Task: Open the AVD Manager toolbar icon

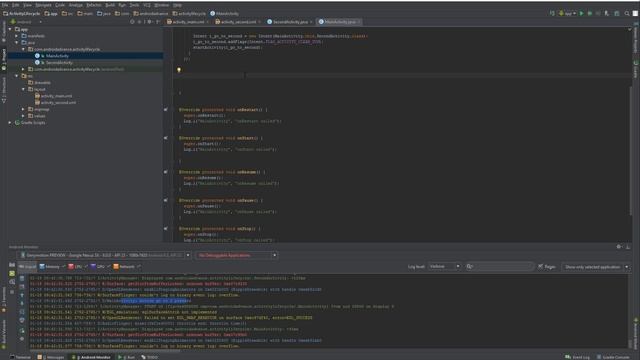Action: (607, 13)
